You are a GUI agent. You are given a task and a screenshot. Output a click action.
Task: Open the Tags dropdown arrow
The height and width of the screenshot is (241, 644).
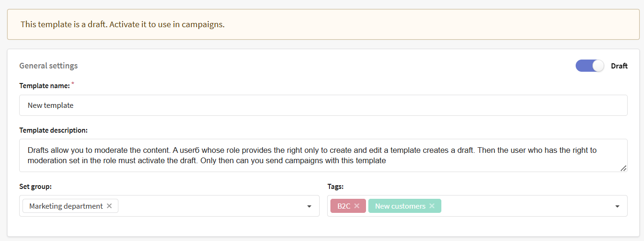pos(617,206)
